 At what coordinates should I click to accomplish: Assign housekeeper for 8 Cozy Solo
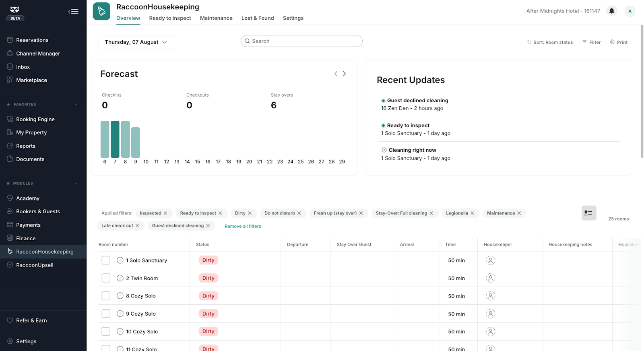coord(490,296)
